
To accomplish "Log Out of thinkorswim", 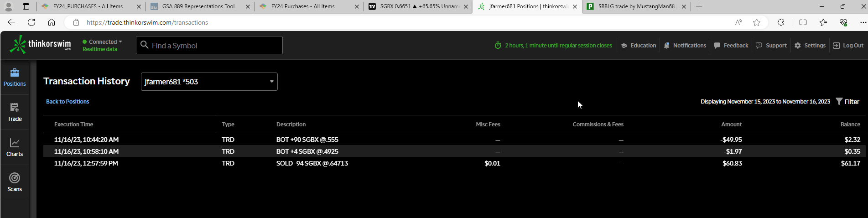I will pyautogui.click(x=848, y=46).
